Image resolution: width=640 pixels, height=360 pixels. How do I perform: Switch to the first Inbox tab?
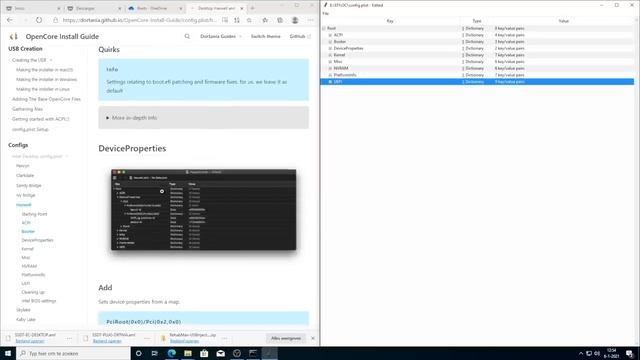pyautogui.click(x=33, y=8)
